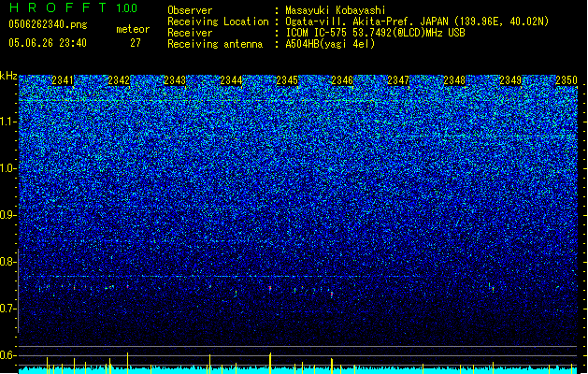
Task: Click frequency axis label 0.7
Action: (7, 309)
